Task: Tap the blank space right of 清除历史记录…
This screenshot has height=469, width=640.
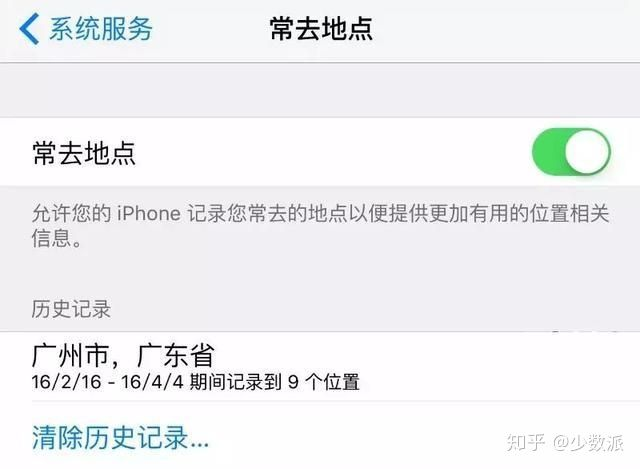Action: (355, 438)
